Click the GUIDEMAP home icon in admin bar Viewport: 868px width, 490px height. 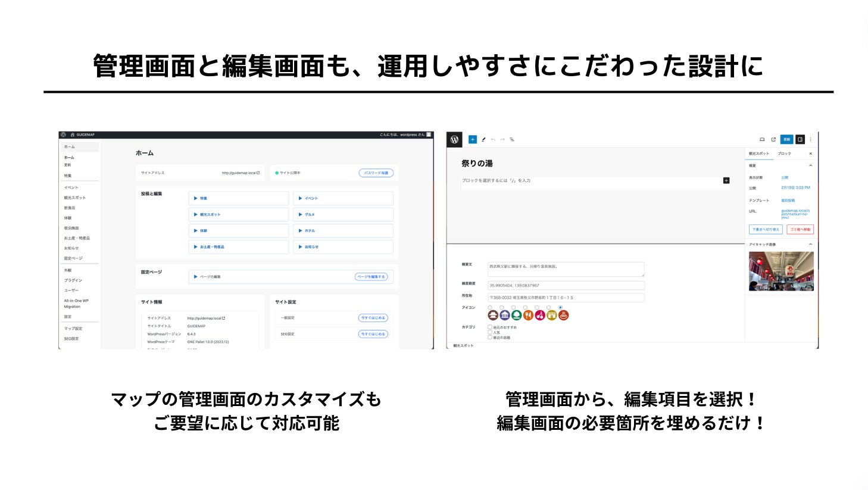click(73, 135)
